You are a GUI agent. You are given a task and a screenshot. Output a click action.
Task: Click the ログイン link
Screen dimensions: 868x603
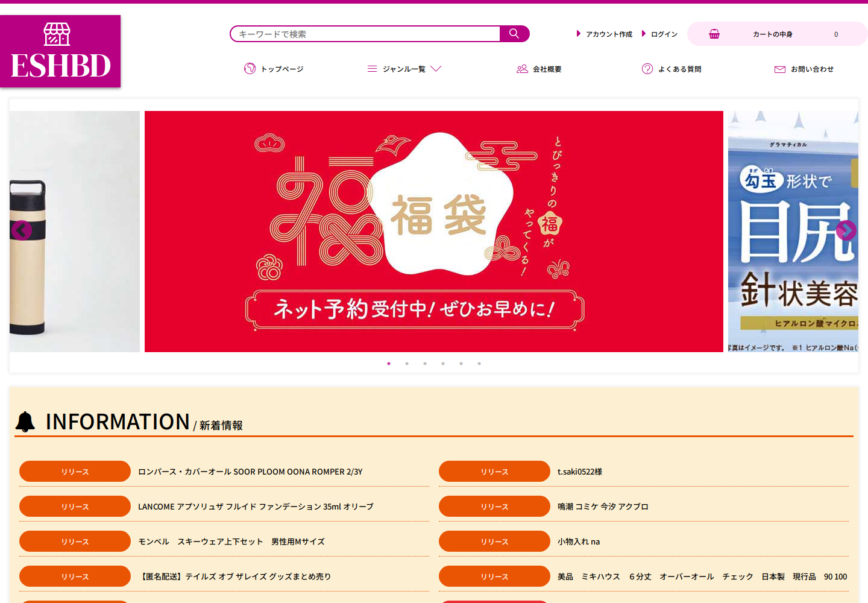664,34
